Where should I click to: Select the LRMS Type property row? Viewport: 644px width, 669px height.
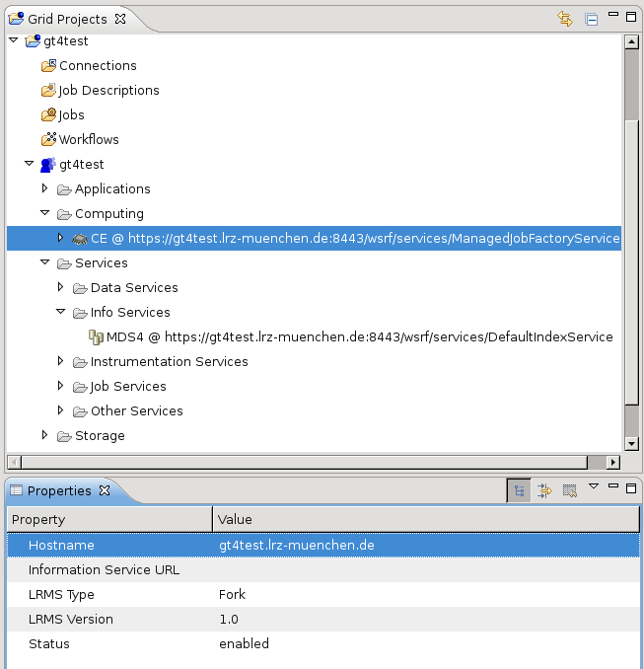(x=323, y=594)
